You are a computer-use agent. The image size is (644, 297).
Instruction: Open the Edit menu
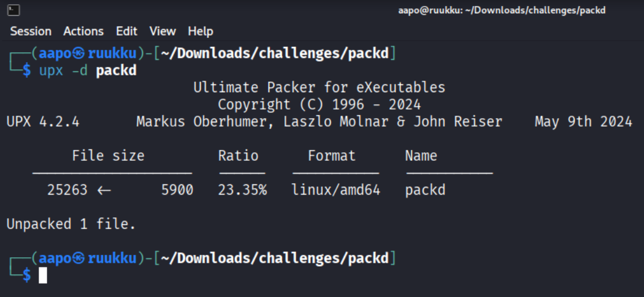pos(127,31)
